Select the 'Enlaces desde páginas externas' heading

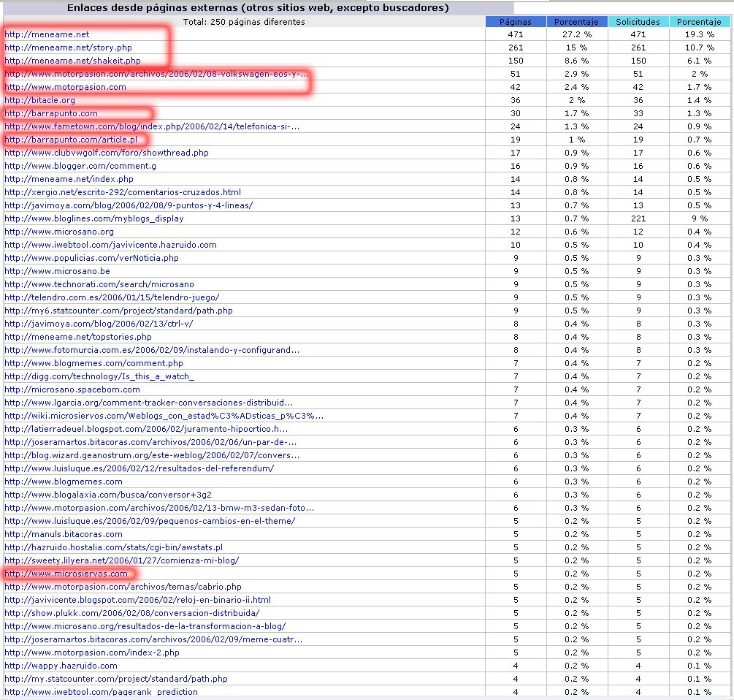(x=258, y=7)
